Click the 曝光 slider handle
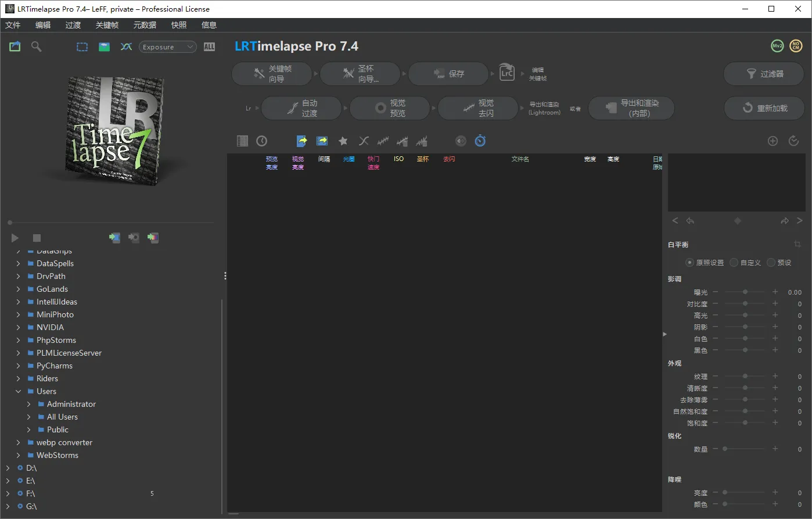 click(745, 292)
